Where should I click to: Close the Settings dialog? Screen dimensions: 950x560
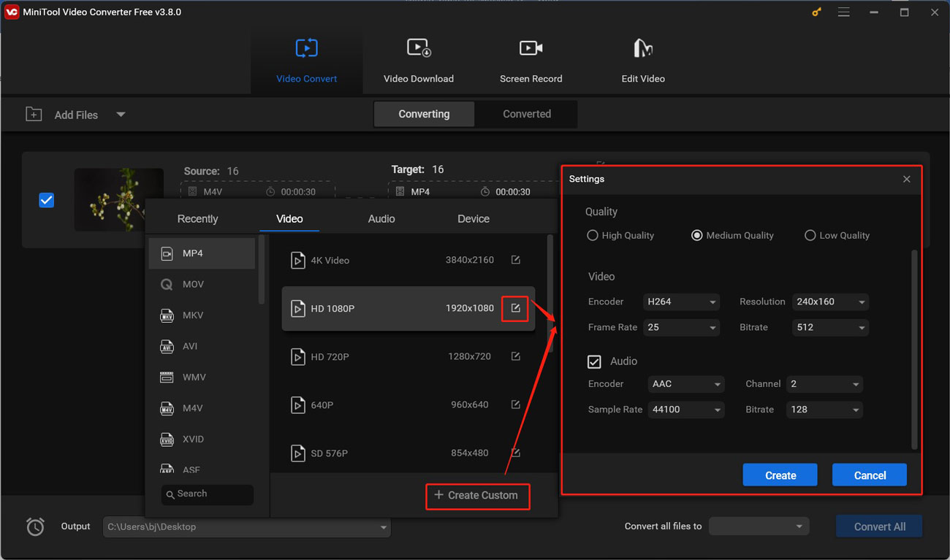(907, 179)
